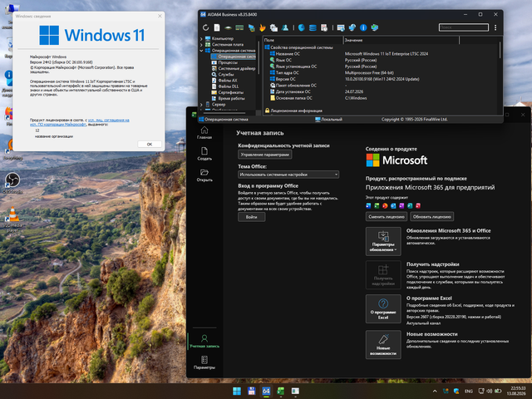Open the three-dot menu in AIDA64 toolbar
The height and width of the screenshot is (399, 532).
pos(495,27)
